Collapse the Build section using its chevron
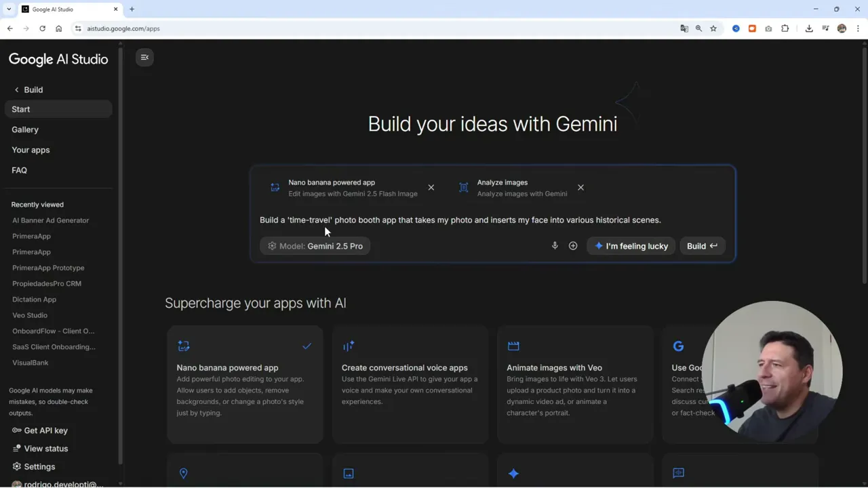The height and width of the screenshot is (488, 868). click(16, 89)
